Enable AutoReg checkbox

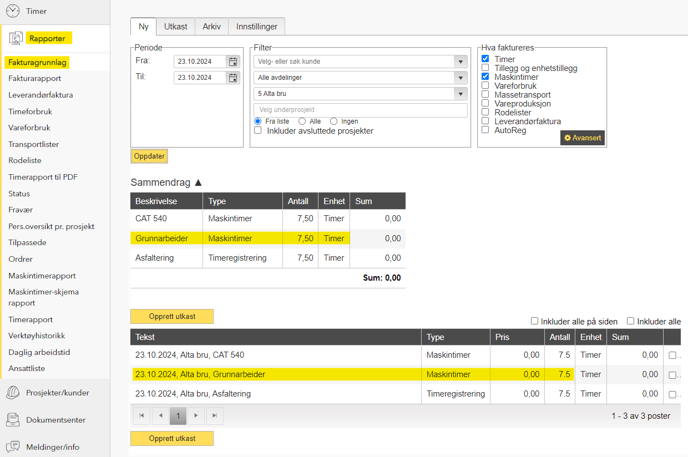[x=485, y=130]
